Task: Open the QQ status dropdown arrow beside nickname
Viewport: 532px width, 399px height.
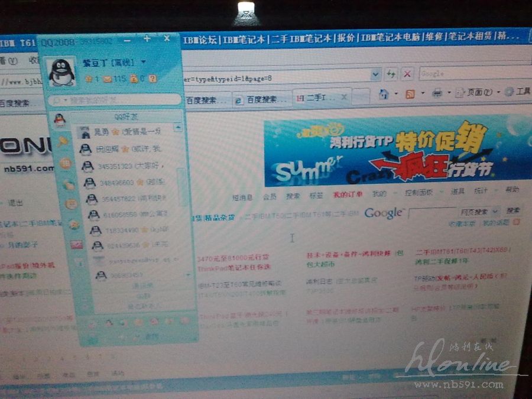Action: click(x=143, y=61)
